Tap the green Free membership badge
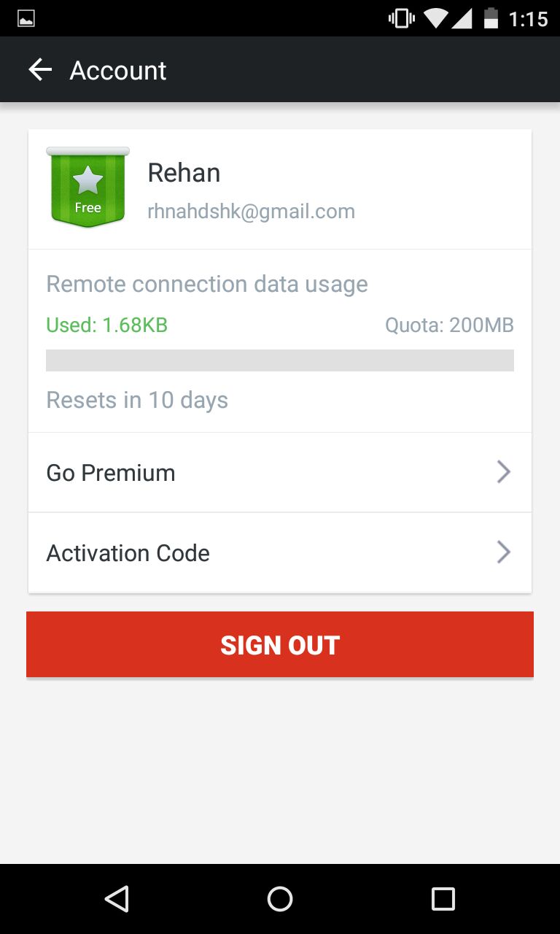 pyautogui.click(x=87, y=188)
